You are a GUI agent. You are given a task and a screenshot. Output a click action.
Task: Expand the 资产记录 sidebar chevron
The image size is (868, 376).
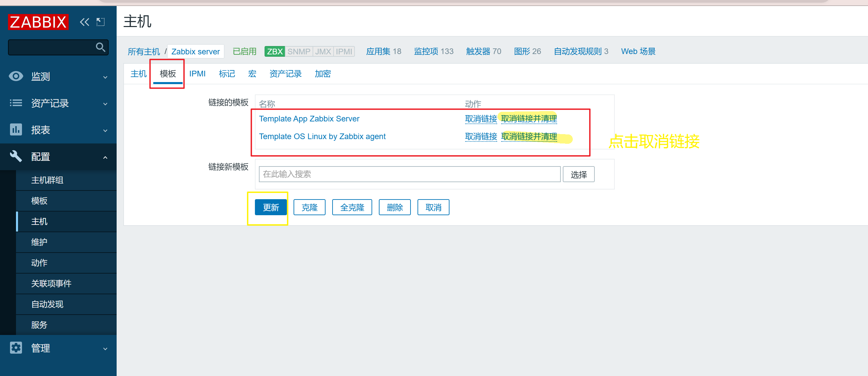106,104
